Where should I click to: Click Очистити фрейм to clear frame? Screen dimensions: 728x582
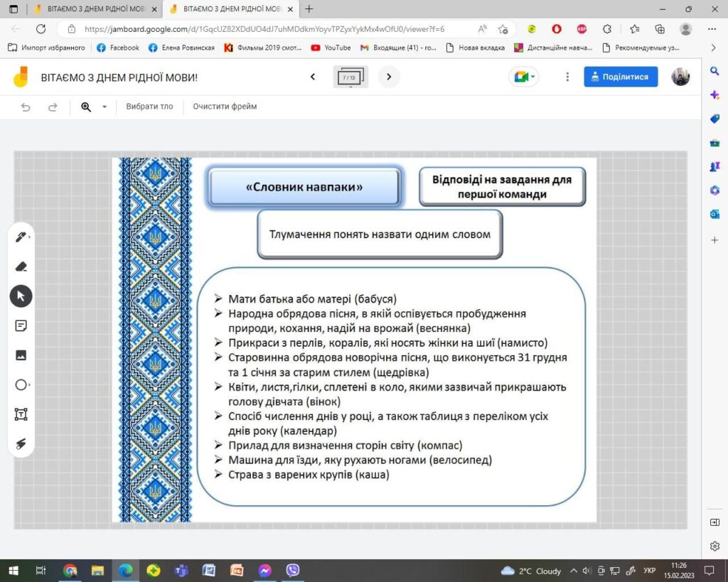tap(225, 107)
